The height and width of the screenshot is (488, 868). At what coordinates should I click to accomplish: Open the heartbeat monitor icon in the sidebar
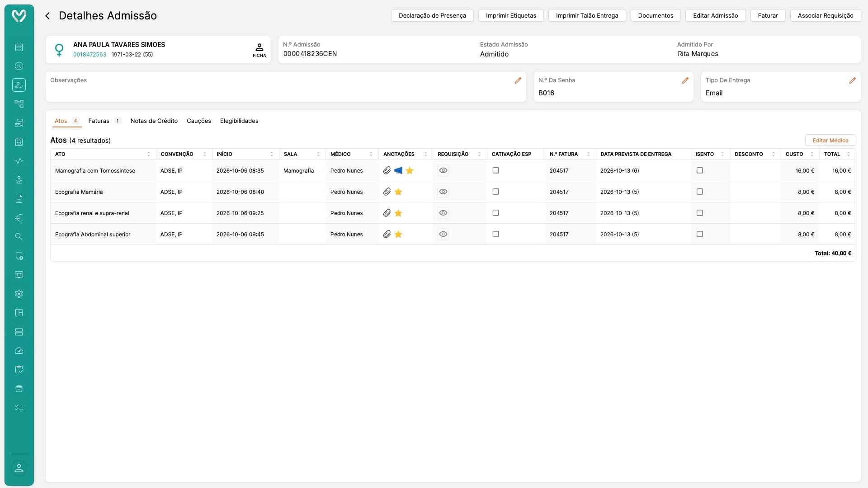(x=19, y=161)
